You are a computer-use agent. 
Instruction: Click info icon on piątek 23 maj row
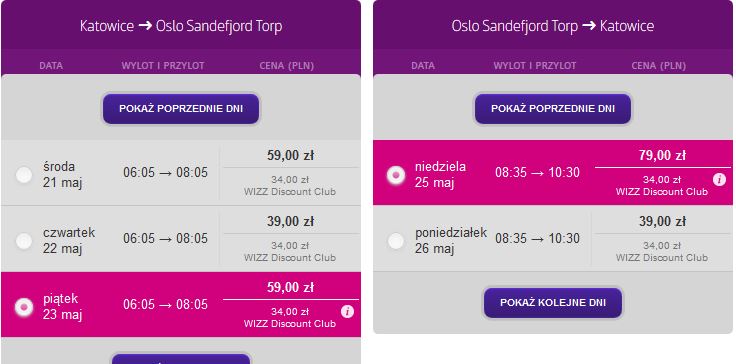347,311
